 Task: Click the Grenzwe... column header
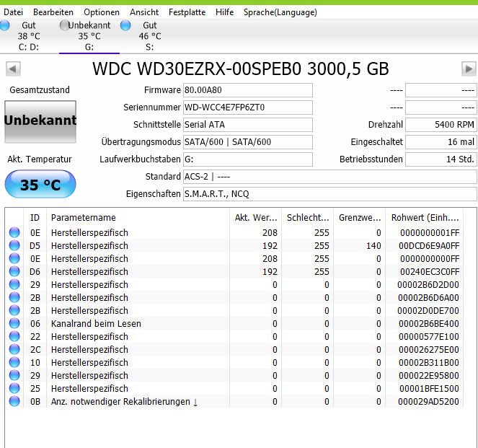coord(360,218)
